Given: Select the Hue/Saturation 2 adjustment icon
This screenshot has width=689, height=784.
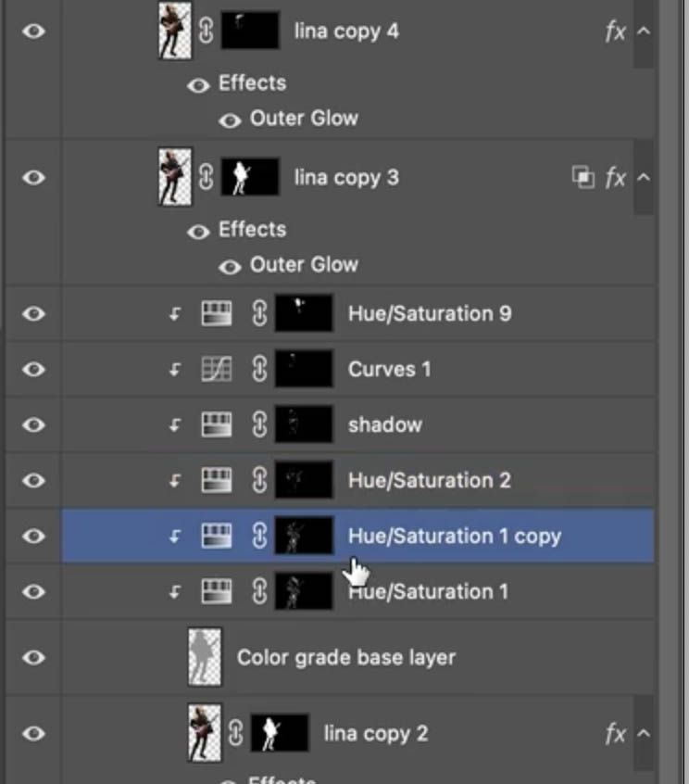Looking at the screenshot, I should 216,480.
